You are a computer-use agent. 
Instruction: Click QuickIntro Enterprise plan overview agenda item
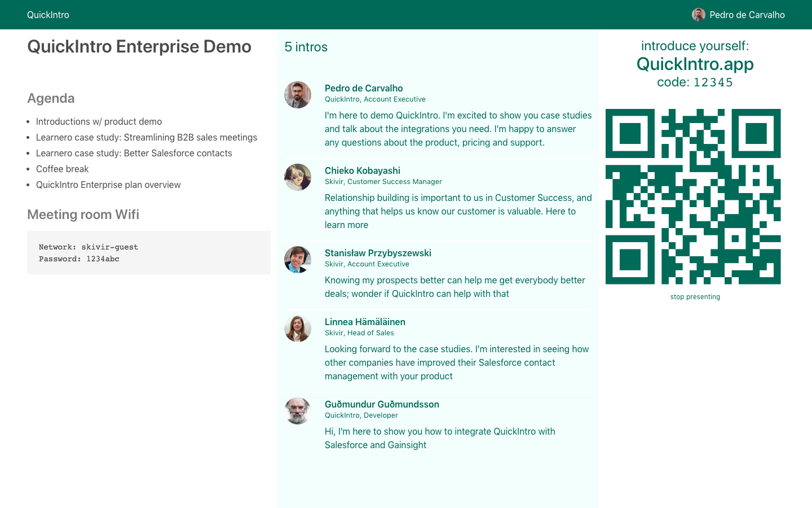108,185
